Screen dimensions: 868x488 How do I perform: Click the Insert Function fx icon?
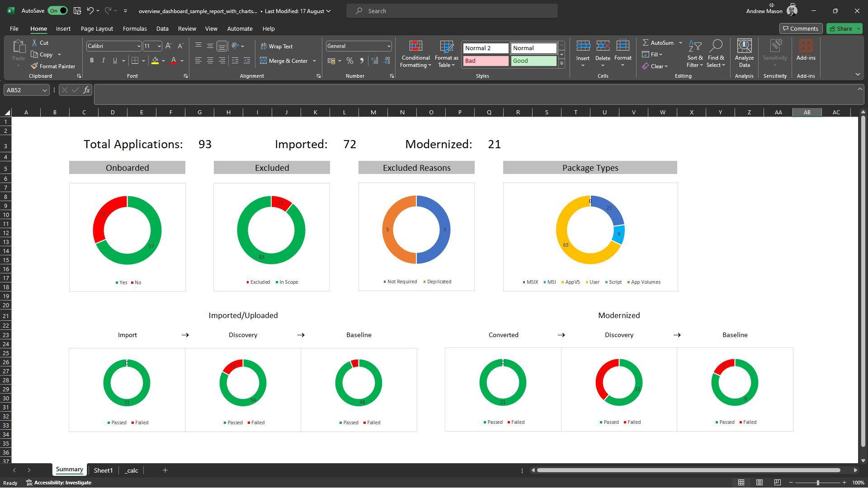[86, 90]
